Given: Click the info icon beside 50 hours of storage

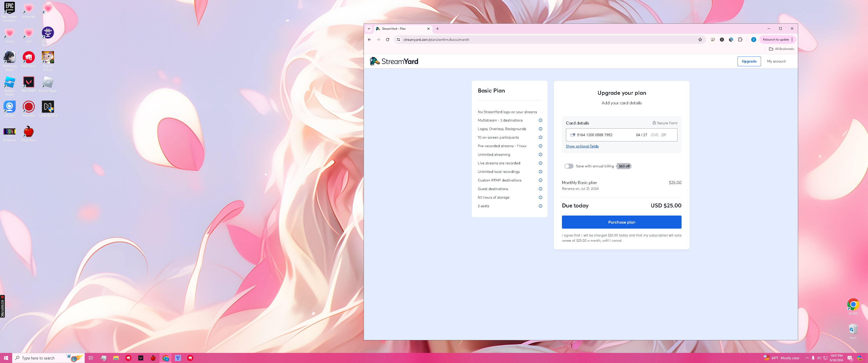Looking at the screenshot, I should coord(540,198).
